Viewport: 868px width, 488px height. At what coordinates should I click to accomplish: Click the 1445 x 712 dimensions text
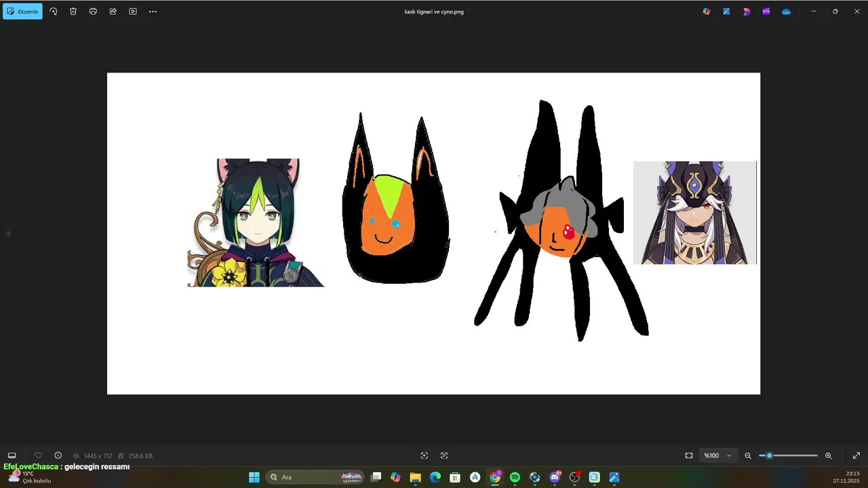pyautogui.click(x=98, y=456)
